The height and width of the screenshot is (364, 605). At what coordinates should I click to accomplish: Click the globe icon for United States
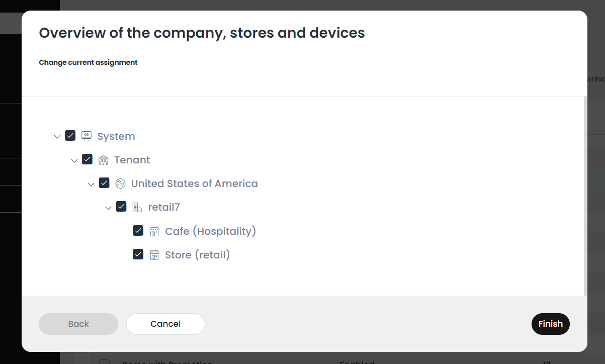click(120, 184)
